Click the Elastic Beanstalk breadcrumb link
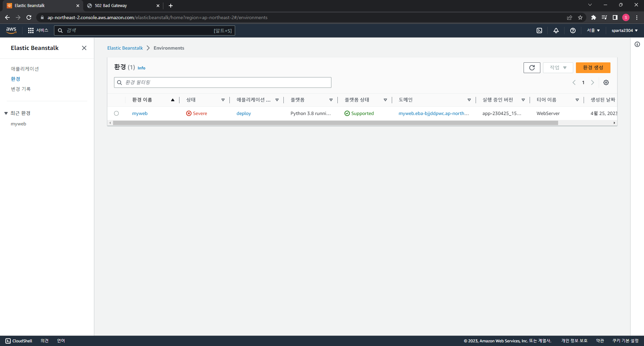Screen dimensions: 644x346 pyautogui.click(x=125, y=48)
